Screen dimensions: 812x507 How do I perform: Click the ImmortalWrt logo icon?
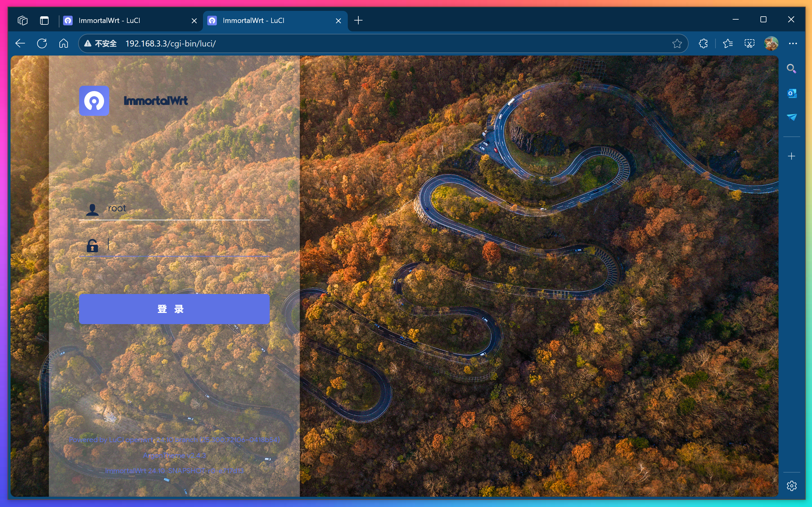point(94,100)
